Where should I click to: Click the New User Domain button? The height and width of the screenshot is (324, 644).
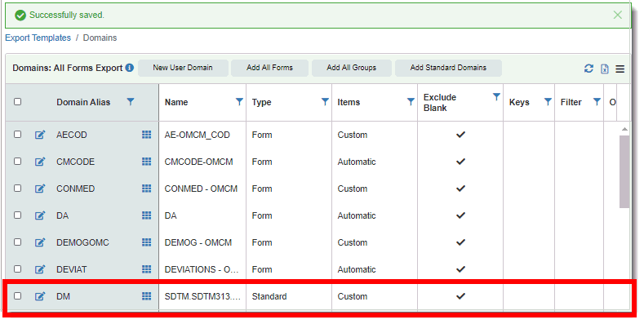pos(183,68)
